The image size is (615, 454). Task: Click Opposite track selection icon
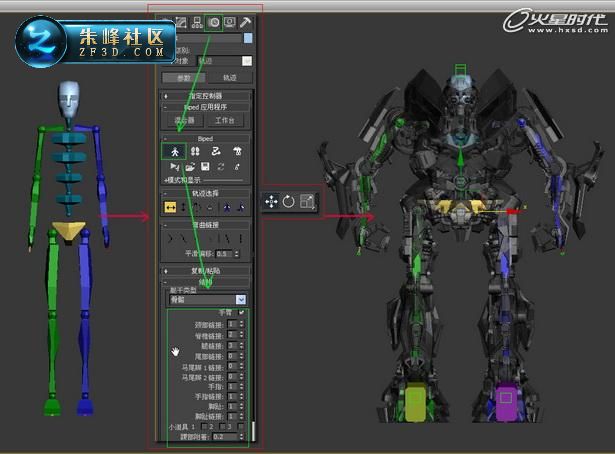241,207
